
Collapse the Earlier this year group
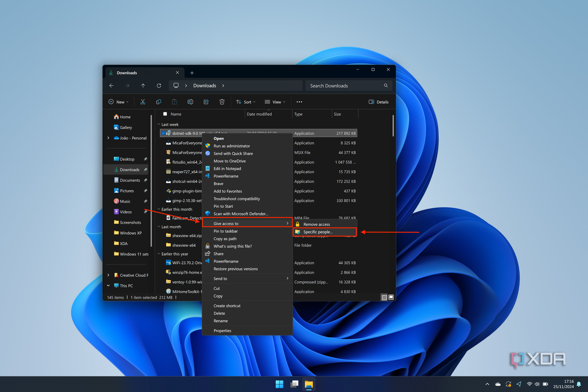(x=159, y=254)
